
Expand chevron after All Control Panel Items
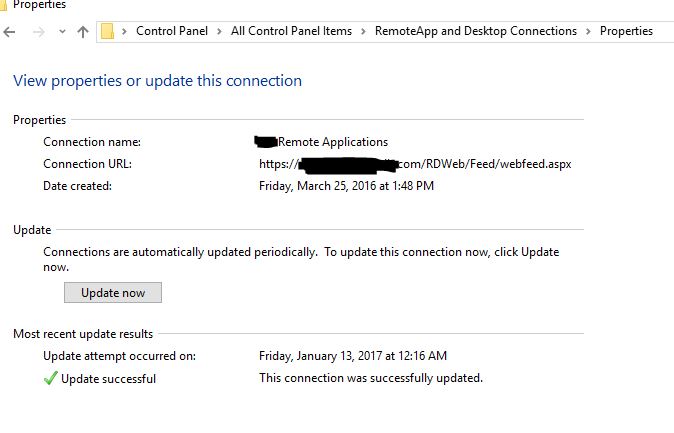(x=363, y=31)
